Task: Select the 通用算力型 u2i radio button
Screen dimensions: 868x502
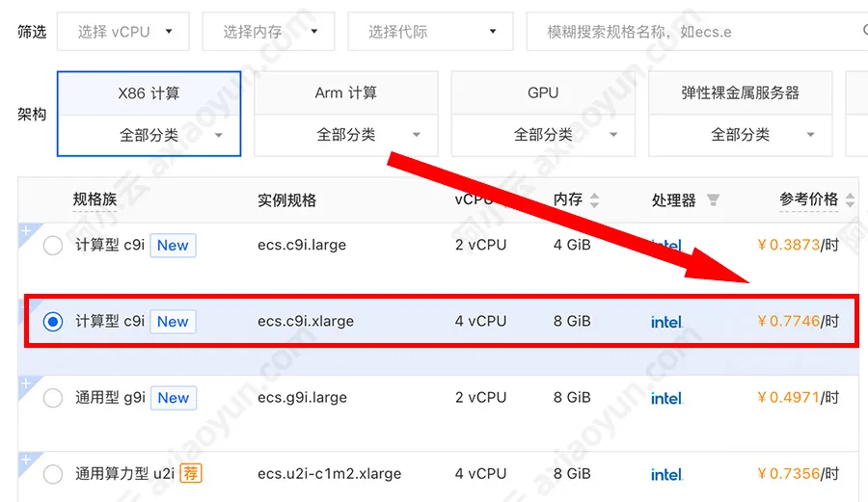Action: 53,474
